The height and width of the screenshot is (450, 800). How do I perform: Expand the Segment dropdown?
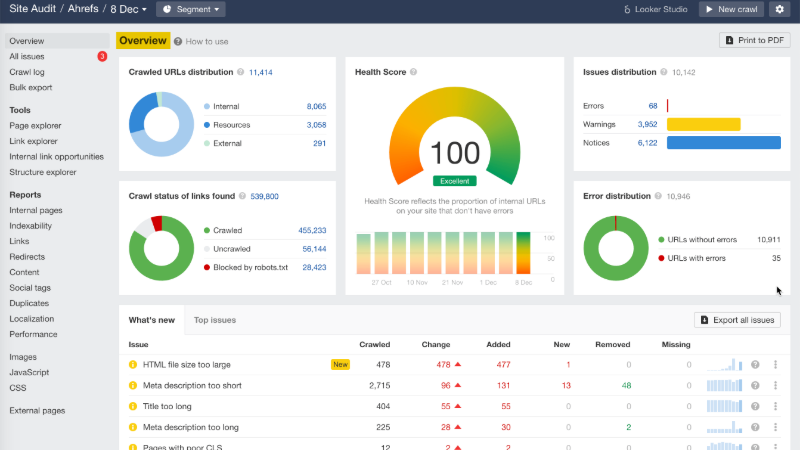pyautogui.click(x=191, y=10)
